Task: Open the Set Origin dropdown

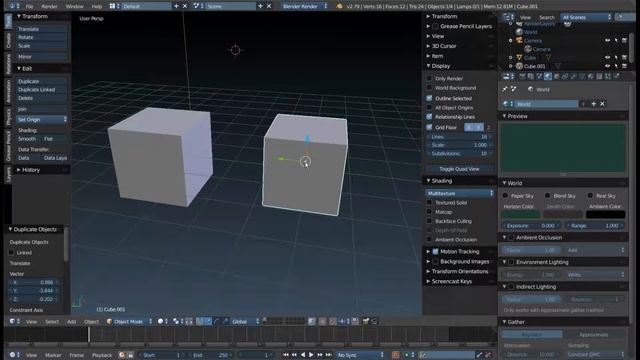Action: (42, 120)
